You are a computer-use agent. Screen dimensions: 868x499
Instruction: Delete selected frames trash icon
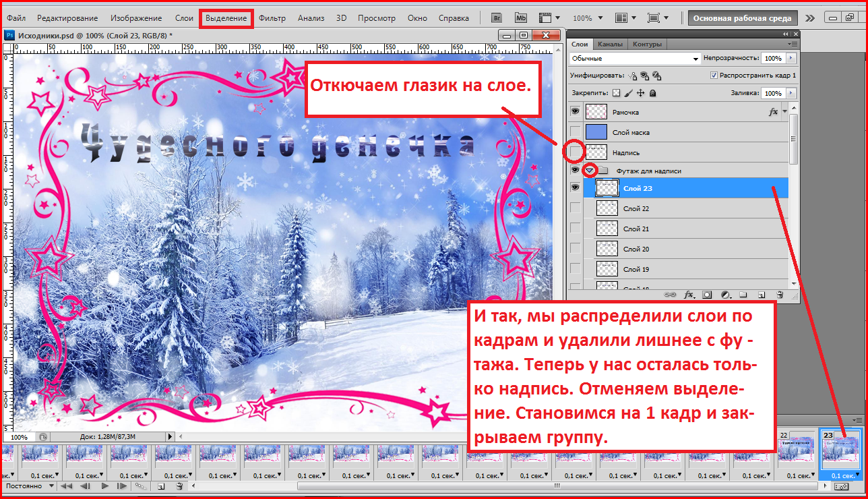click(179, 486)
